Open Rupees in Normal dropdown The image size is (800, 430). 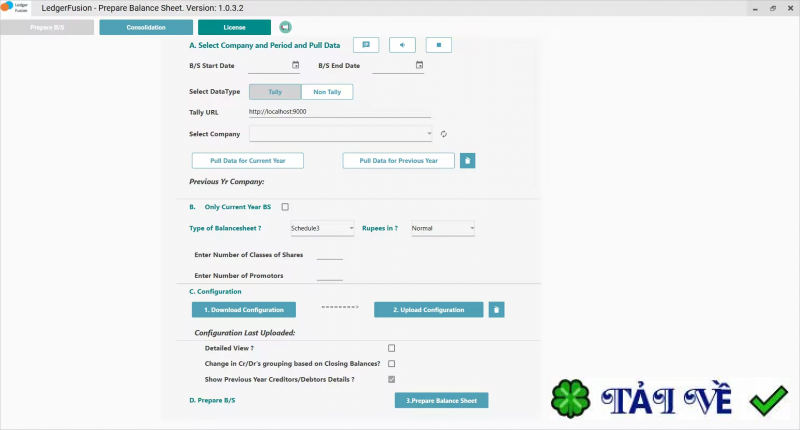[x=443, y=228]
